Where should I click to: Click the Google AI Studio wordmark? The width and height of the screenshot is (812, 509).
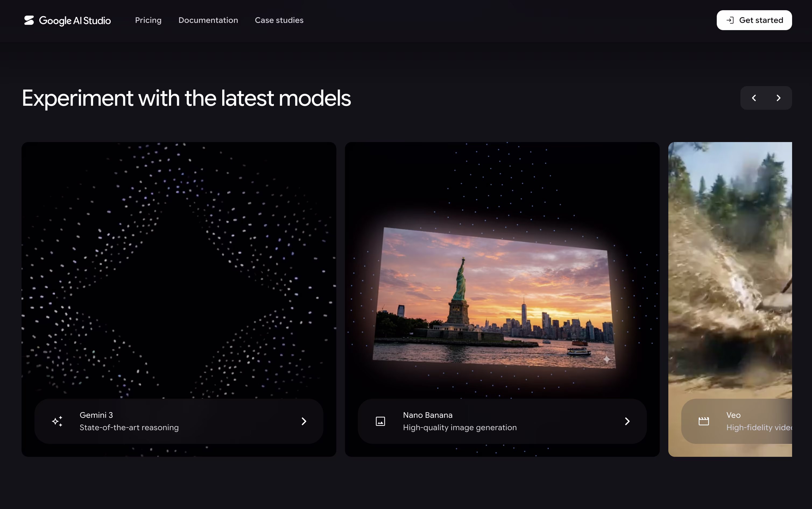click(x=75, y=20)
